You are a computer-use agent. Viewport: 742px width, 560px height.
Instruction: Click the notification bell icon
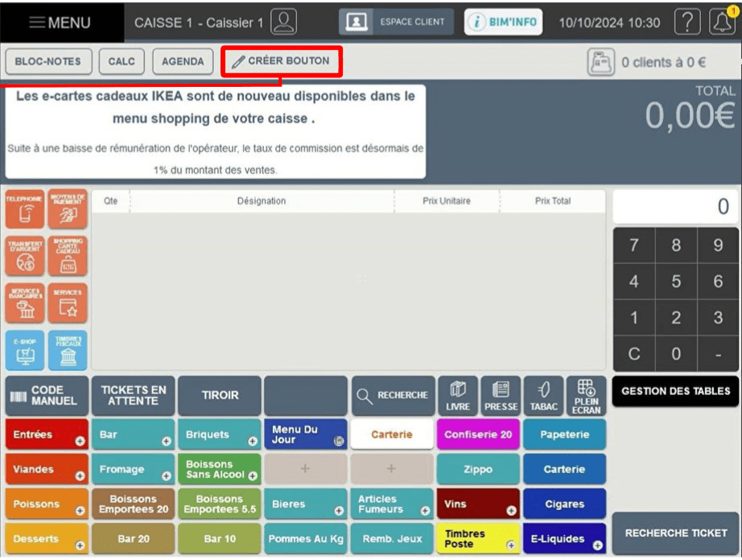pyautogui.click(x=722, y=22)
